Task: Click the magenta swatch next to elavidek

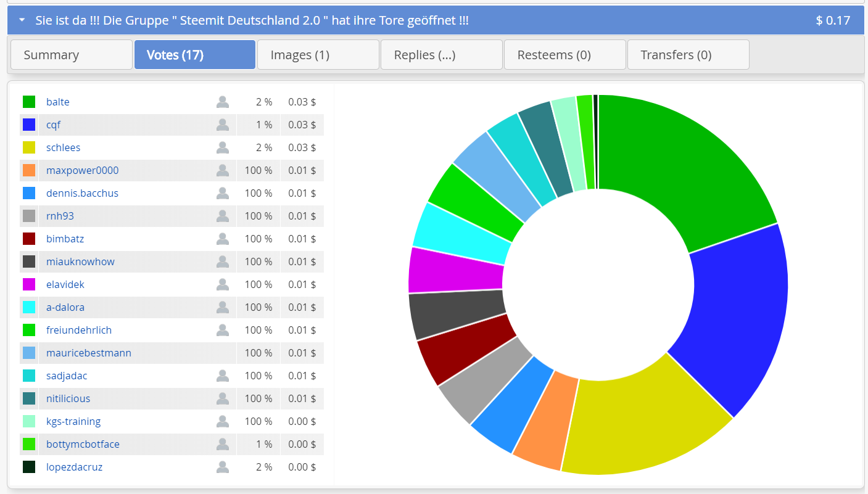Action: [x=29, y=284]
